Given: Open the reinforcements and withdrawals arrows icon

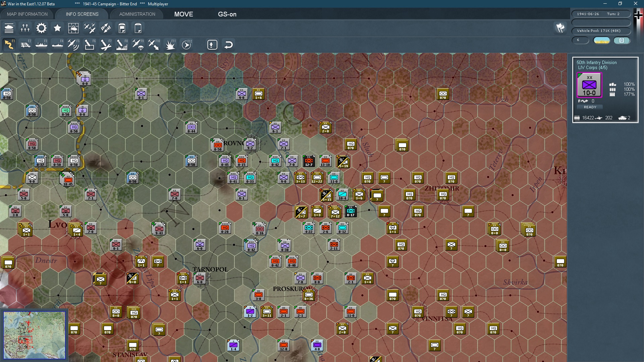Looking at the screenshot, I should (x=106, y=28).
